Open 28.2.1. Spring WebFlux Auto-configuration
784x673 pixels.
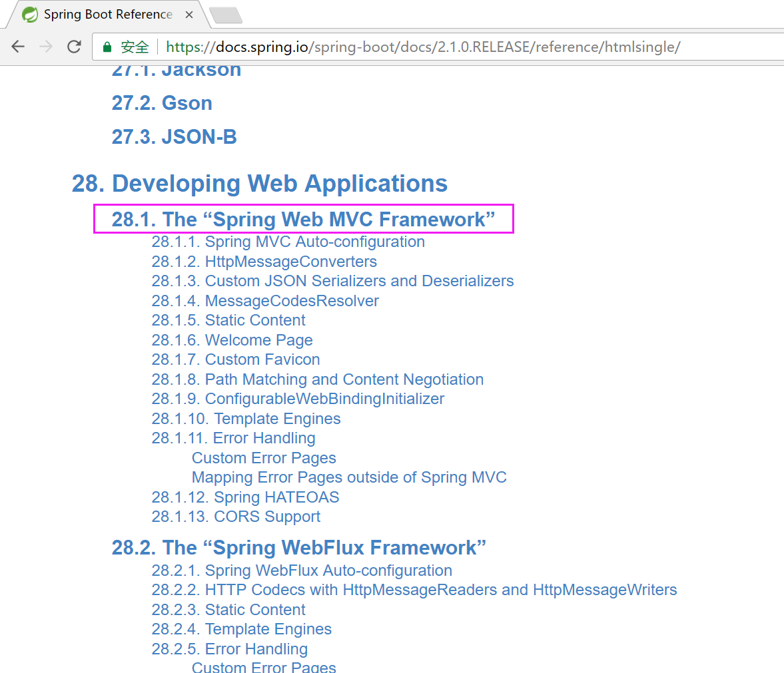302,570
